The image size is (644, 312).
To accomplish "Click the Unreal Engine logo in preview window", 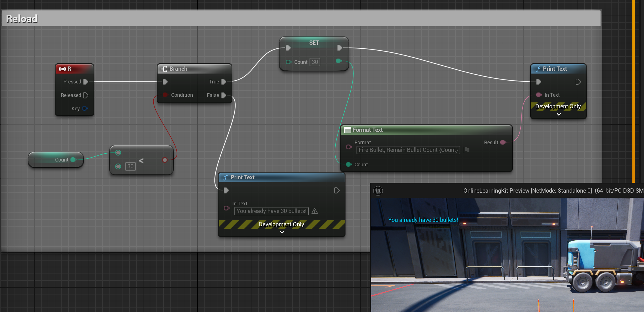I will click(378, 191).
